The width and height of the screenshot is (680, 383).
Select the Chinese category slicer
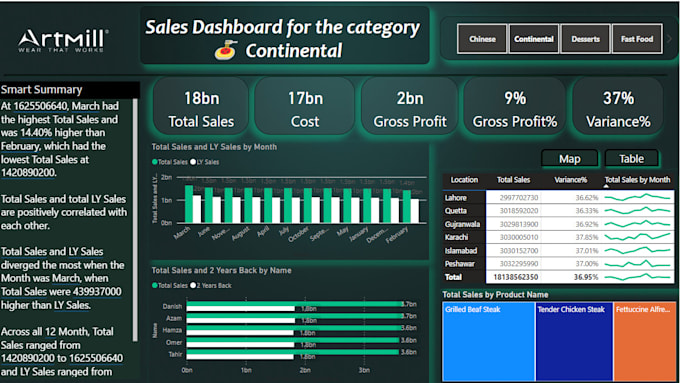coord(482,39)
